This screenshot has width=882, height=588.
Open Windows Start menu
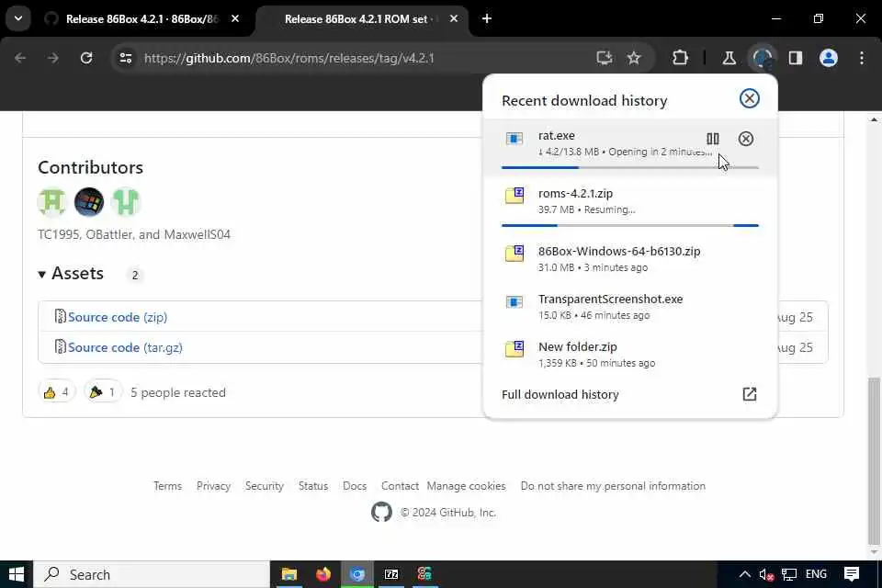pos(17,574)
